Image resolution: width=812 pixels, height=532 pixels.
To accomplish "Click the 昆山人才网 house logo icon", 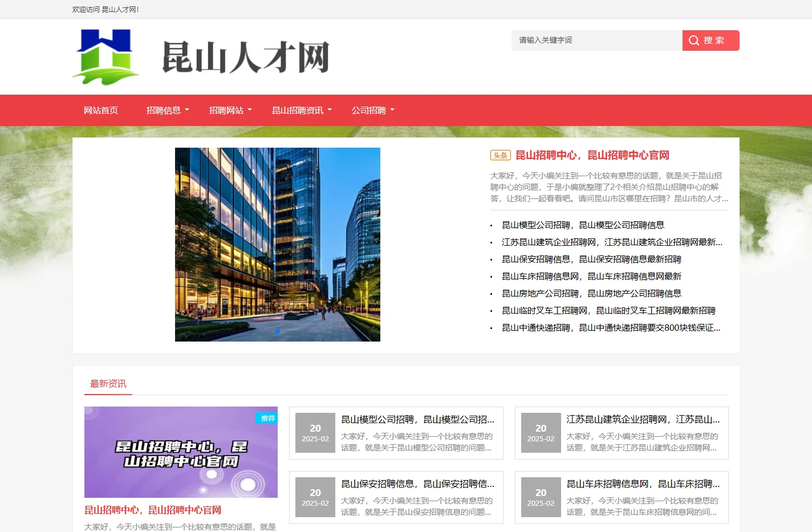I will [x=106, y=57].
